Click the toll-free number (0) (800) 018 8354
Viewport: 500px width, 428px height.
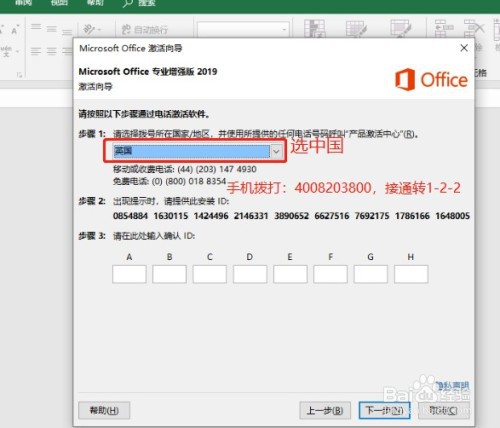pyautogui.click(x=189, y=181)
